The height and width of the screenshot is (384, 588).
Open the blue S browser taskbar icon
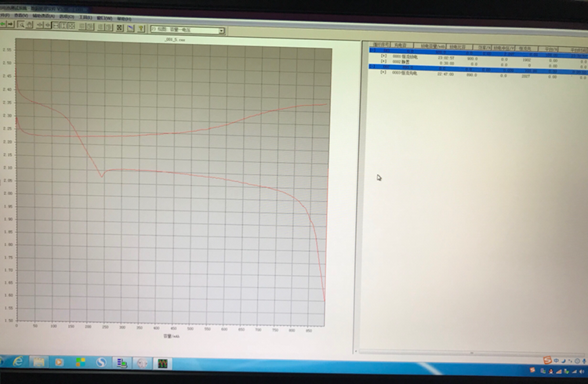101,363
